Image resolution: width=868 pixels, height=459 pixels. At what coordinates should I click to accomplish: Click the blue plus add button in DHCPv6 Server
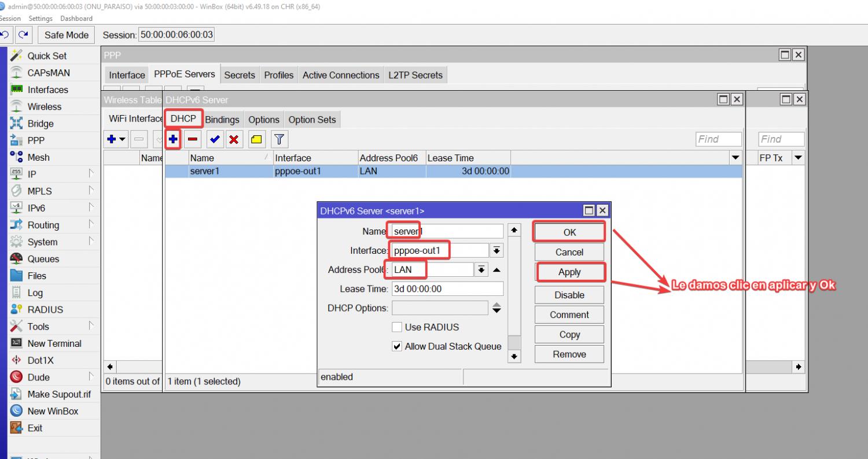[172, 139]
